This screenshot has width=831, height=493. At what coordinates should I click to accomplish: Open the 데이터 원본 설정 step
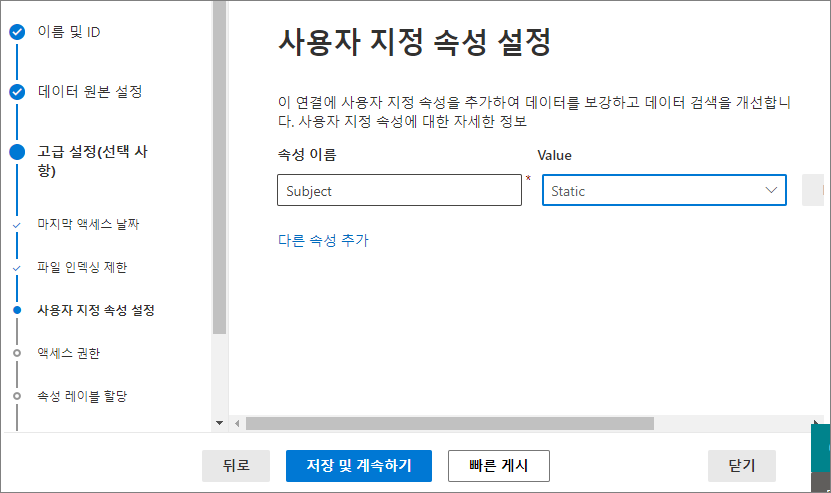pyautogui.click(x=90, y=92)
